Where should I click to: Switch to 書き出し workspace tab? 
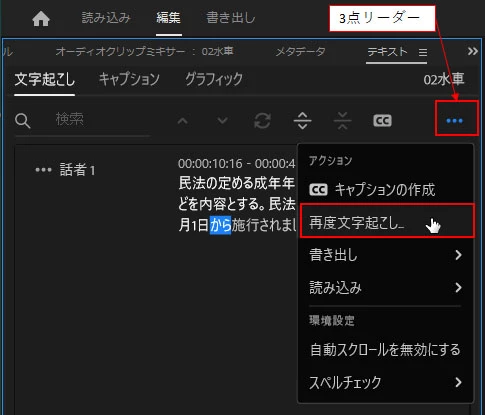click(231, 18)
